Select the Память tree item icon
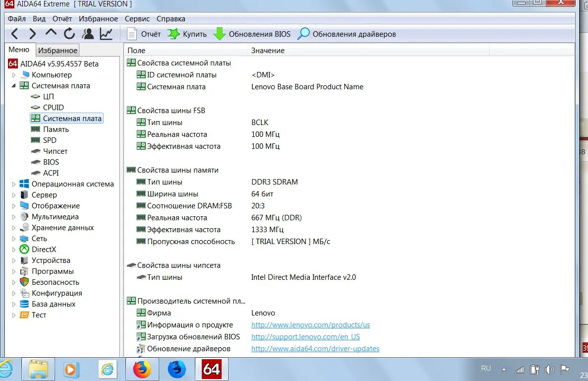The height and width of the screenshot is (381, 588). tap(35, 129)
